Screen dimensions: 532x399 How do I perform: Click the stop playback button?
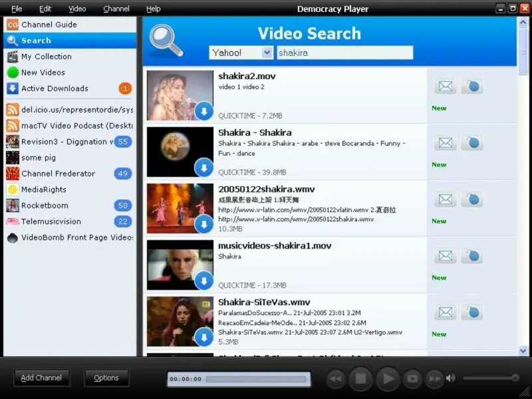360,378
